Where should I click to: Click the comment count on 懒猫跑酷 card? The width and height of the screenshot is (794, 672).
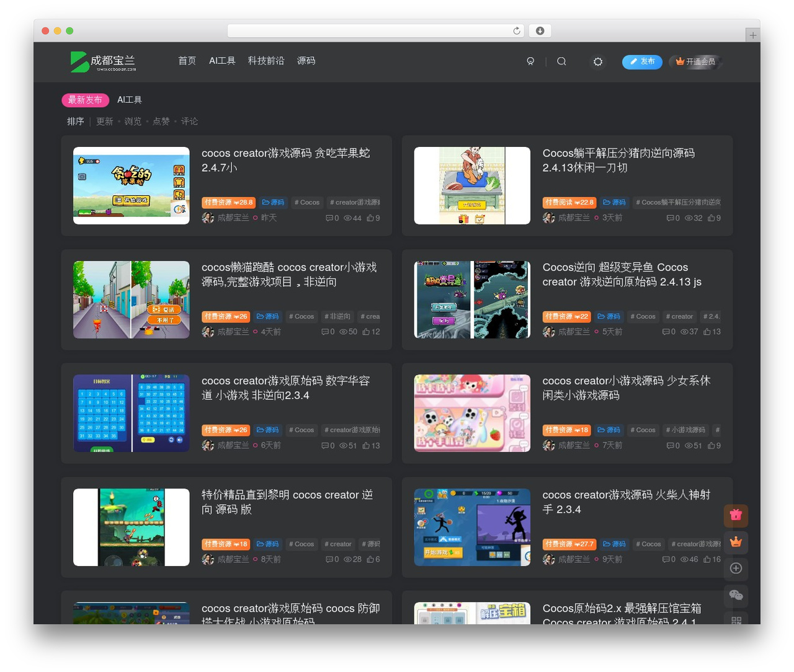point(328,332)
